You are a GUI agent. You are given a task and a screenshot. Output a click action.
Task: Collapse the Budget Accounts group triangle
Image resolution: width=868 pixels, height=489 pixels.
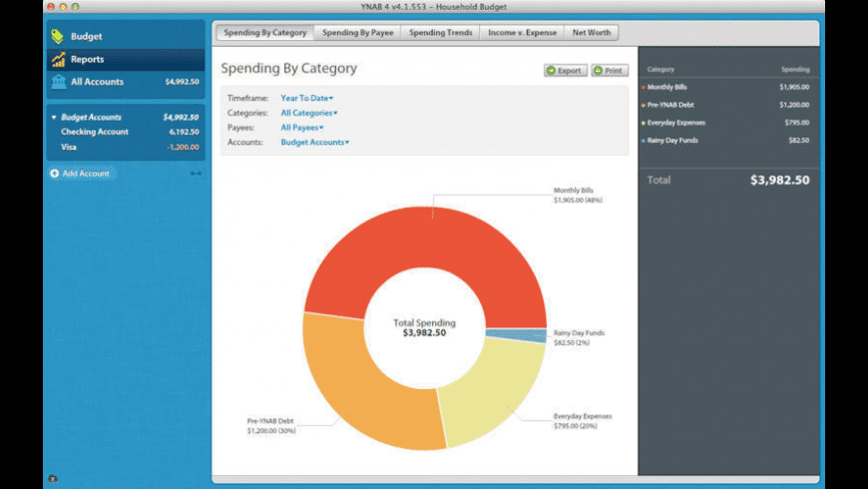pyautogui.click(x=54, y=117)
